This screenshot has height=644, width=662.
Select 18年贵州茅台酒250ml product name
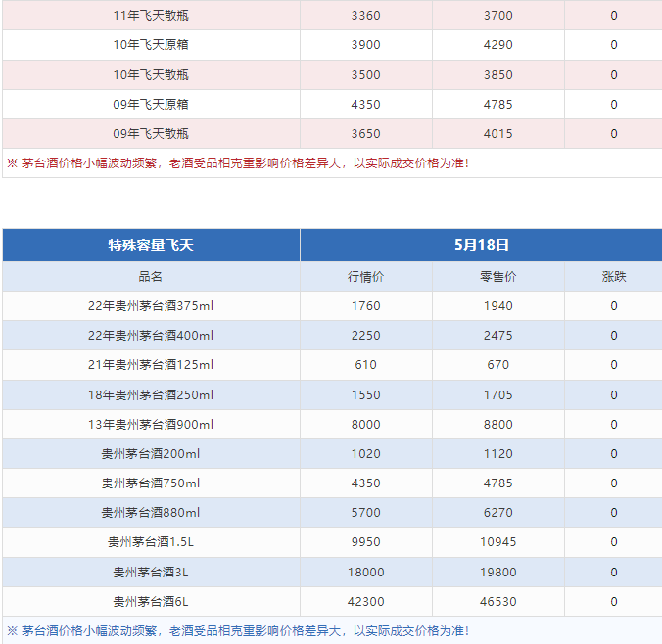[x=151, y=395]
